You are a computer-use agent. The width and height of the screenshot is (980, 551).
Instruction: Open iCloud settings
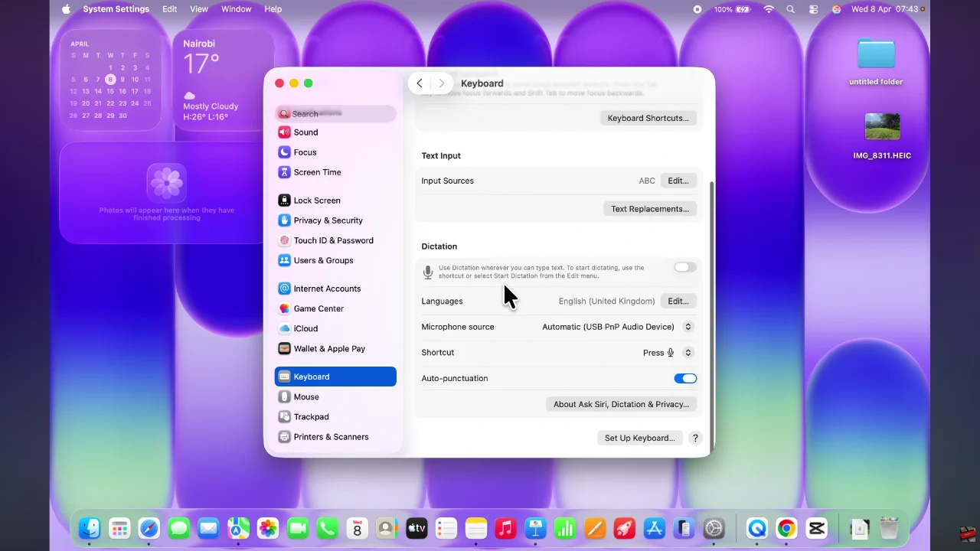click(x=305, y=328)
